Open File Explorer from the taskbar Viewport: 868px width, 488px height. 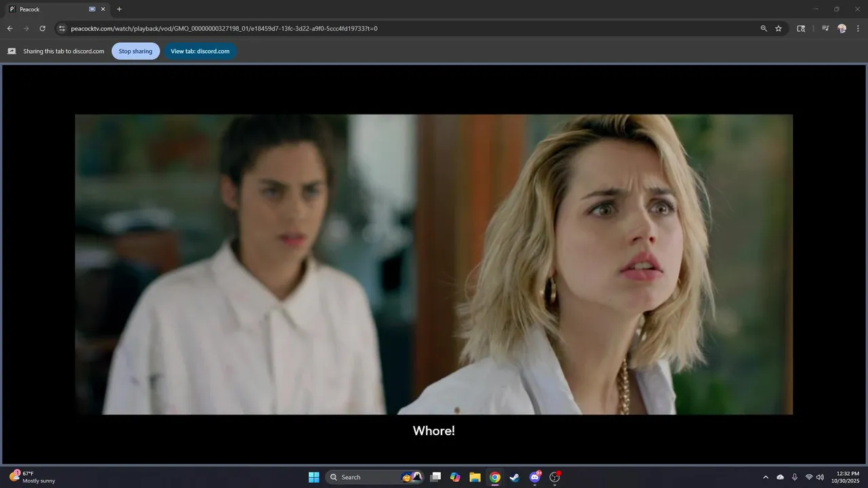(475, 477)
